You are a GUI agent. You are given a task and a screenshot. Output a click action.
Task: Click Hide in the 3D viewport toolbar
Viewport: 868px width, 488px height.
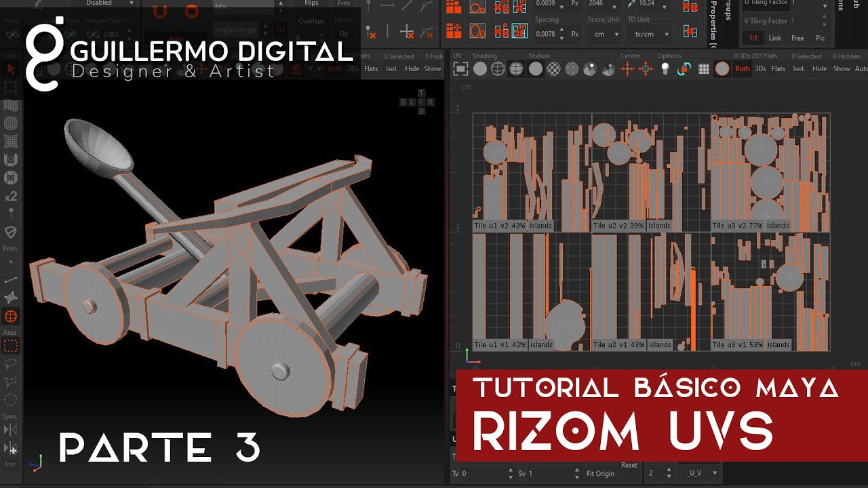(x=412, y=69)
